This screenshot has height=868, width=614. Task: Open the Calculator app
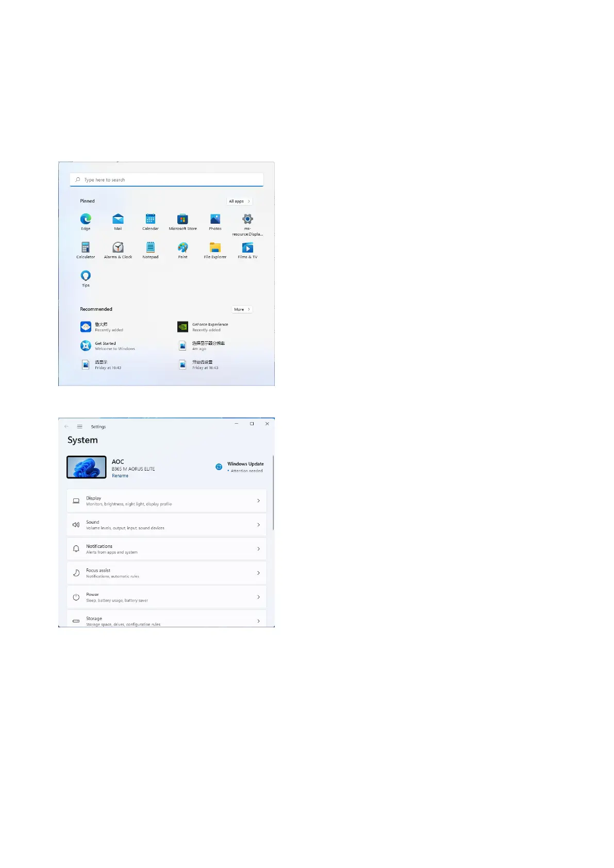(86, 248)
